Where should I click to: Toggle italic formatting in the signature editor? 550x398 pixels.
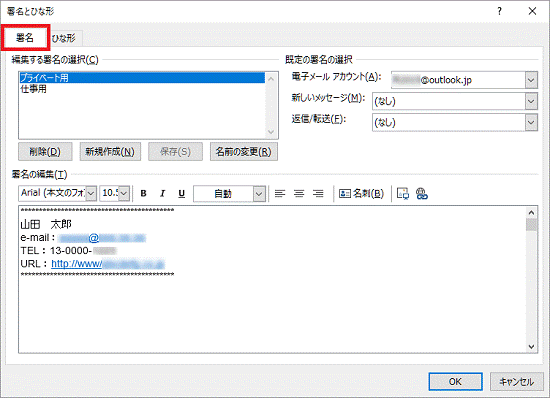(162, 194)
